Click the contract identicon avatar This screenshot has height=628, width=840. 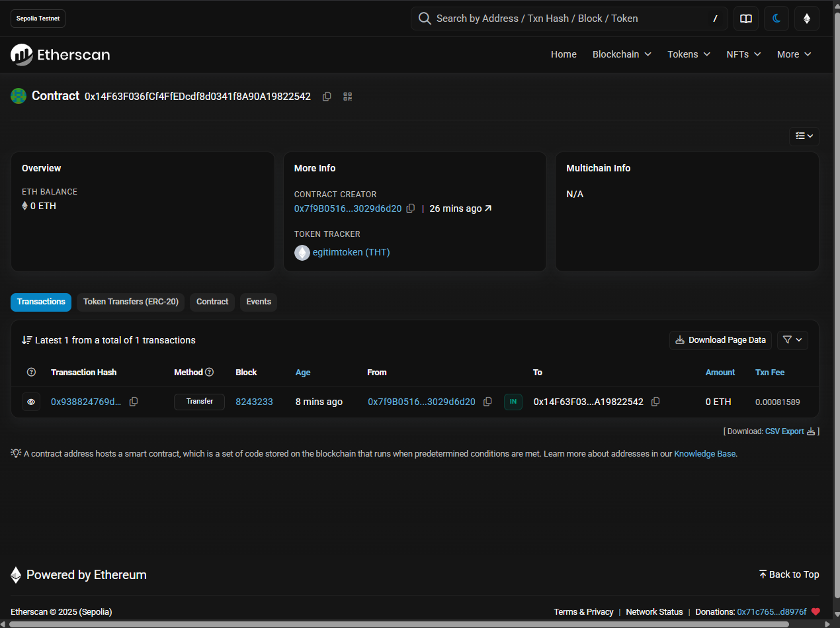click(19, 96)
